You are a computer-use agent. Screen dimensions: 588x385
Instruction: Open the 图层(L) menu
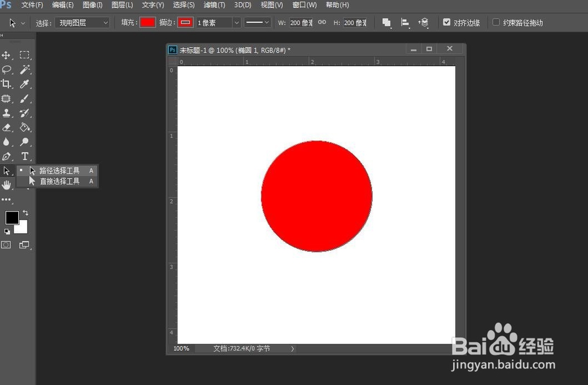(122, 5)
